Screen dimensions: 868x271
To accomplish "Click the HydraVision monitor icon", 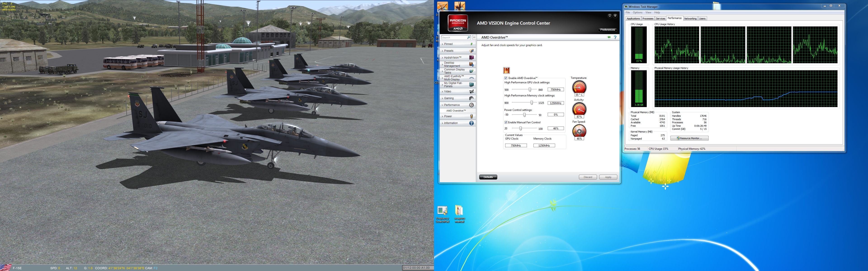I will tap(471, 58).
